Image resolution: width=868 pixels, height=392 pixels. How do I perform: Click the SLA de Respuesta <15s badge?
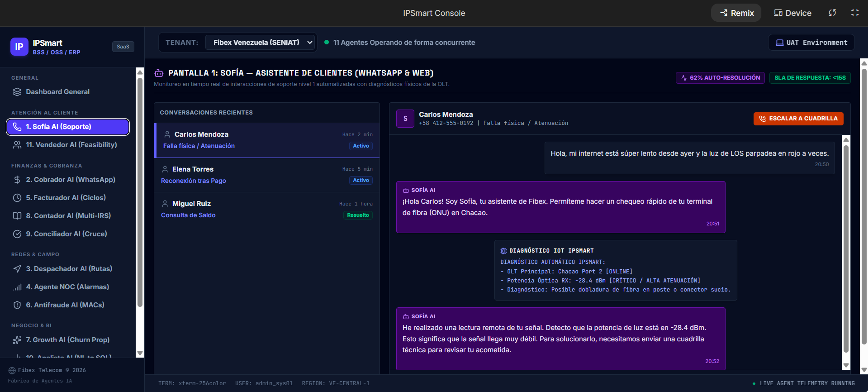click(x=810, y=78)
